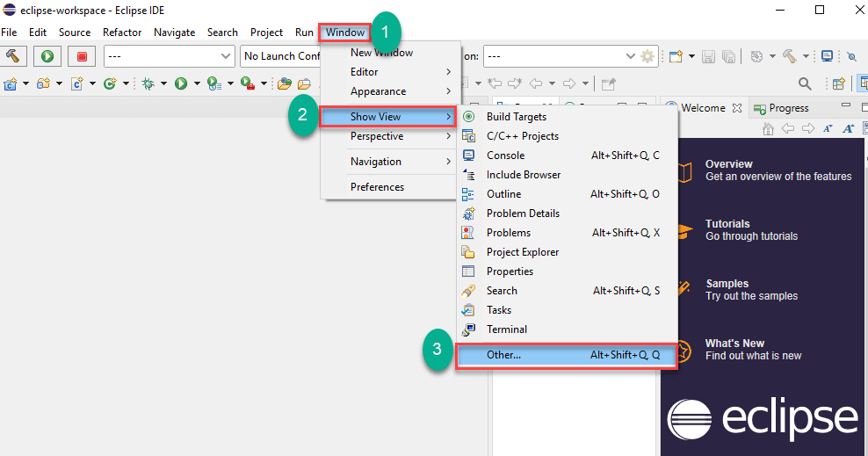Close the Welcome tab
Image resolution: width=868 pixels, height=456 pixels.
pyautogui.click(x=737, y=108)
